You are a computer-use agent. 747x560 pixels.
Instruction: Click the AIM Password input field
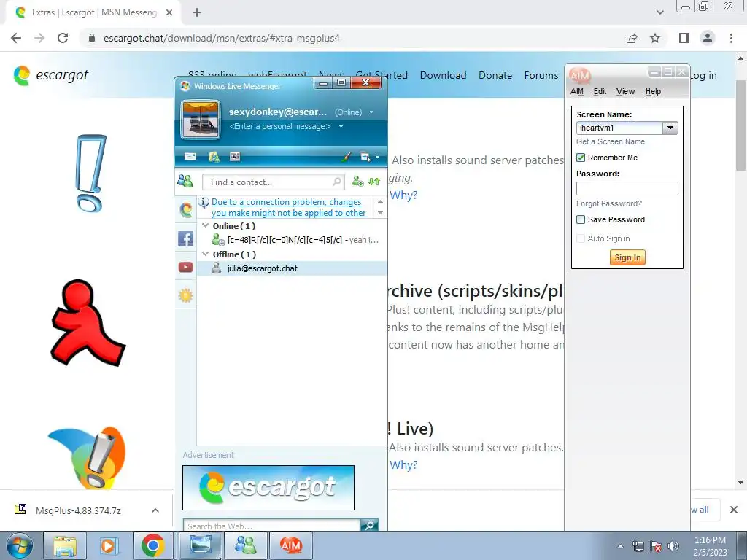click(x=627, y=189)
